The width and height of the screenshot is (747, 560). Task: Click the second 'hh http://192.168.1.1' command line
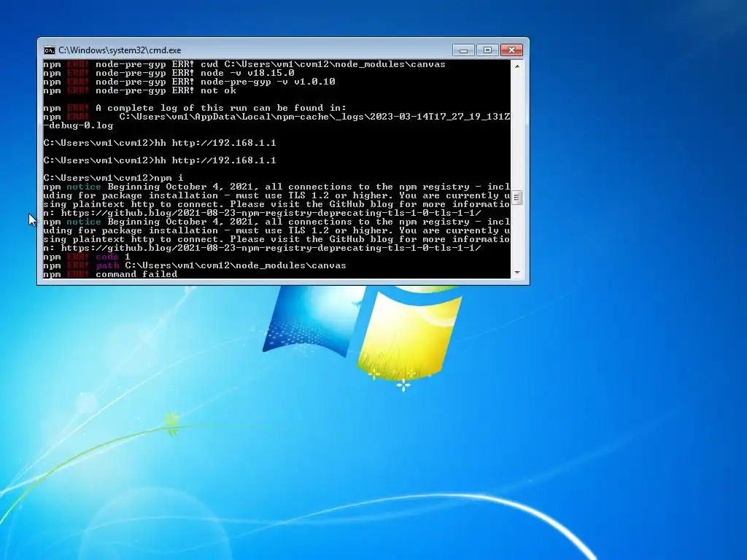160,160
